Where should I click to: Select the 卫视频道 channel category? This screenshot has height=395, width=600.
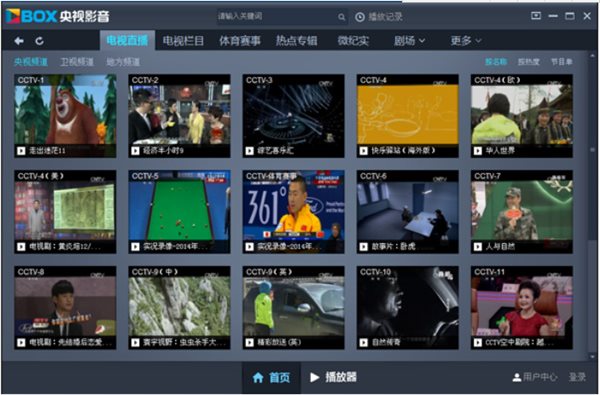pos(77,62)
